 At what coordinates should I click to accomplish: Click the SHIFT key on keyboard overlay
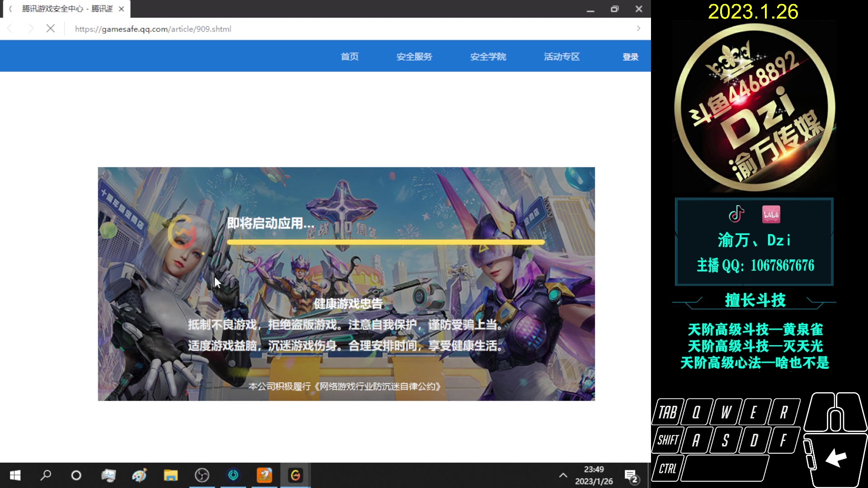point(667,440)
